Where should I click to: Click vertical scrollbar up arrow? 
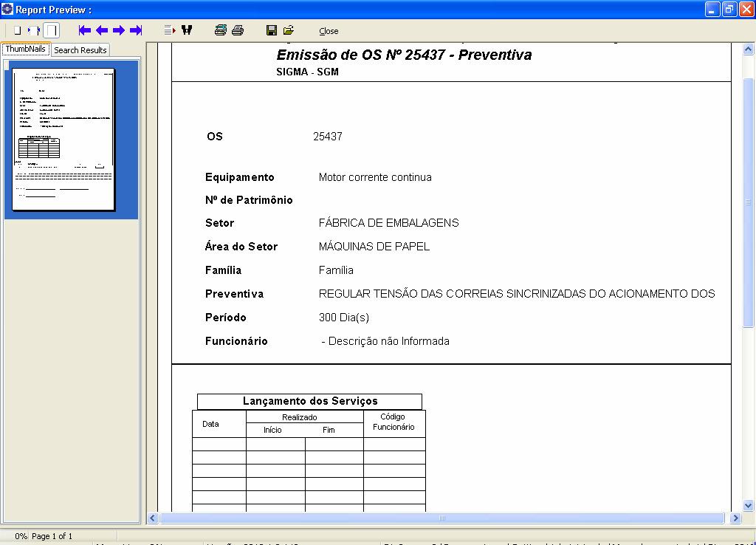pyautogui.click(x=749, y=49)
